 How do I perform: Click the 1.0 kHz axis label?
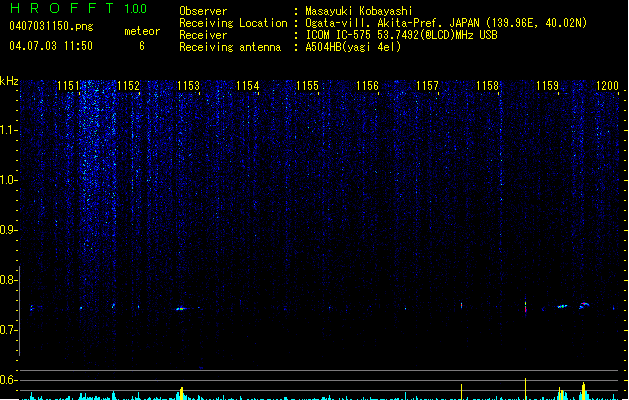(8, 180)
